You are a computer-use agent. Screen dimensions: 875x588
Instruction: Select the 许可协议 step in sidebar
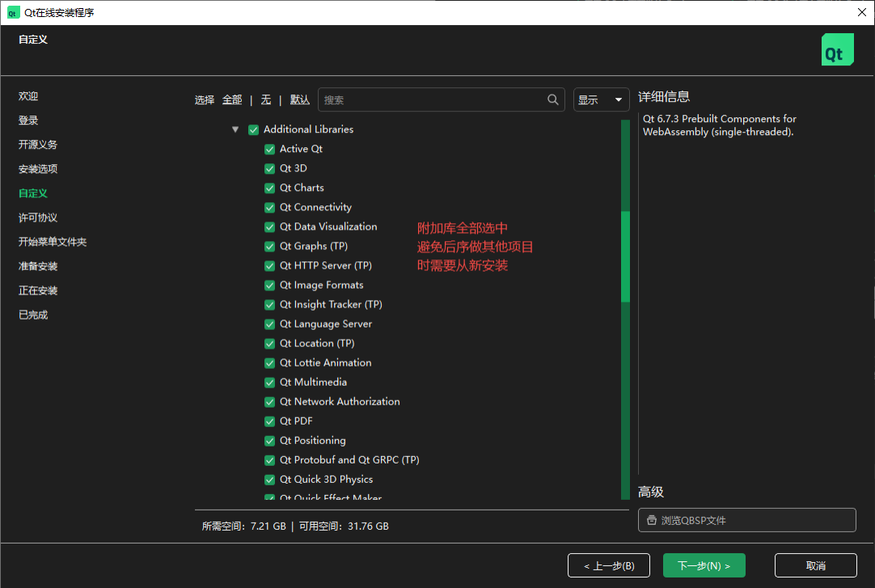coord(38,218)
